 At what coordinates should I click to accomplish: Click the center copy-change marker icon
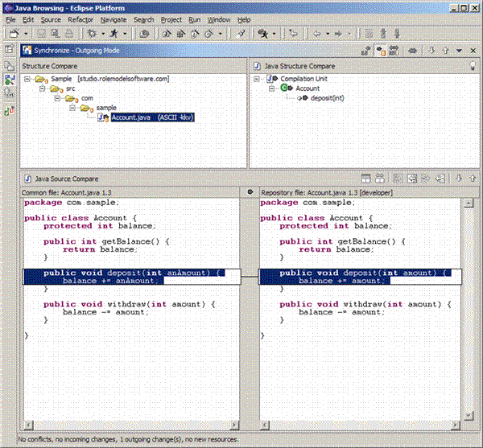point(250,192)
